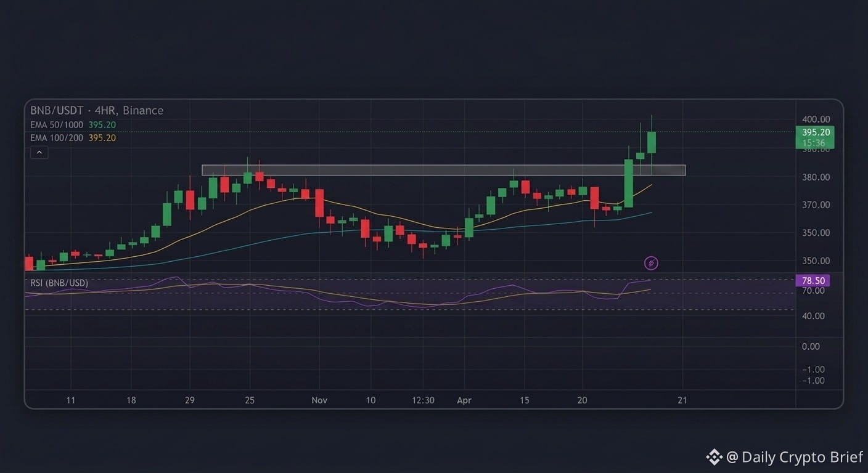Image resolution: width=868 pixels, height=473 pixels.
Task: Click the 15 date label on the time axis
Action: point(525,400)
